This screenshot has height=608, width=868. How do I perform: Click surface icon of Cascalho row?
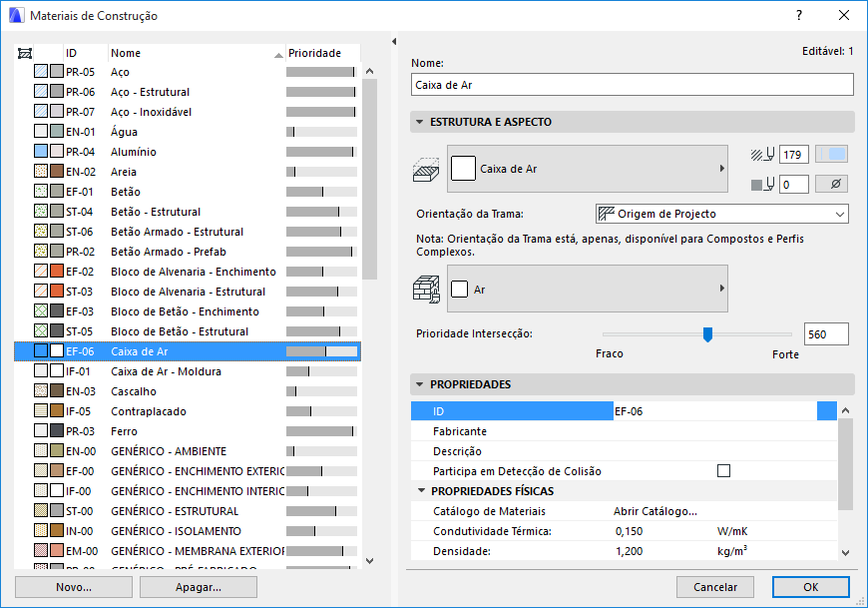[57, 390]
